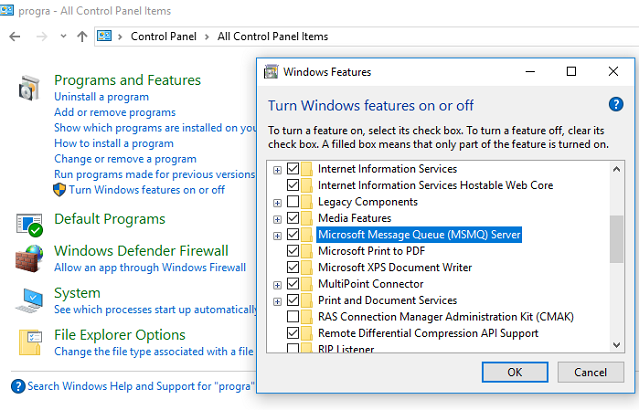The height and width of the screenshot is (410, 639).
Task: Expand the Microsoft Message Queue Server node
Action: tap(277, 236)
